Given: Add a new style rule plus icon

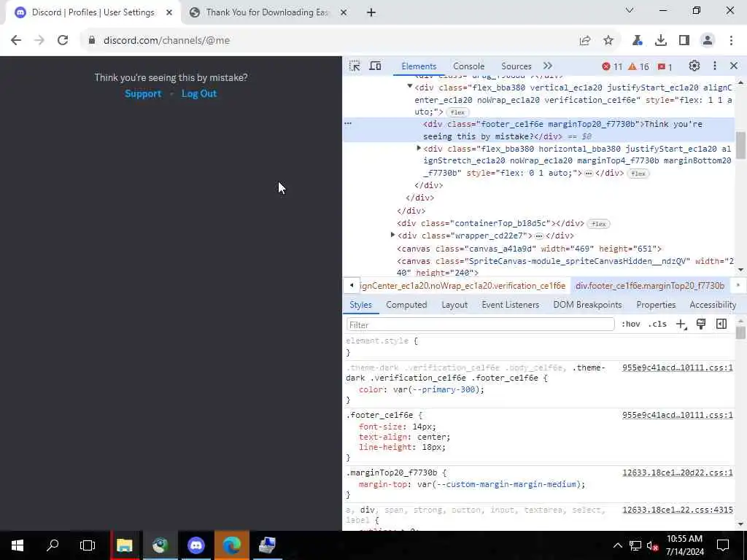Looking at the screenshot, I should 681,324.
